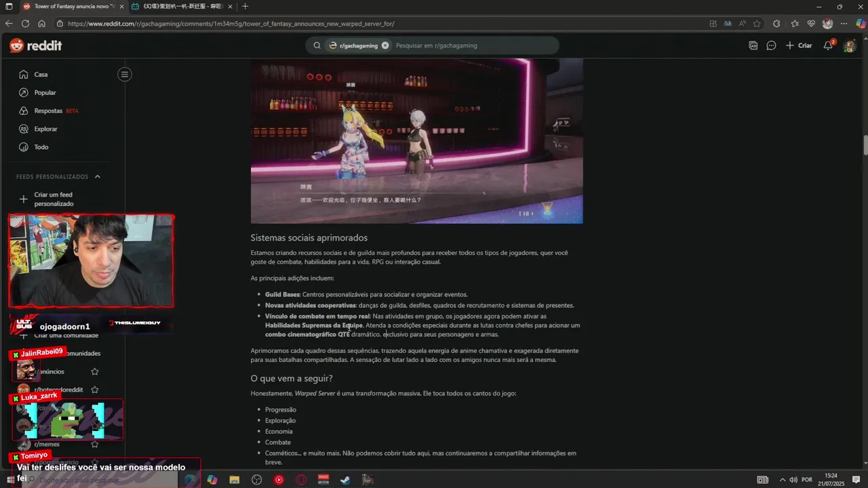View site information lock icon
The image size is (868, 488).
[x=60, y=23]
